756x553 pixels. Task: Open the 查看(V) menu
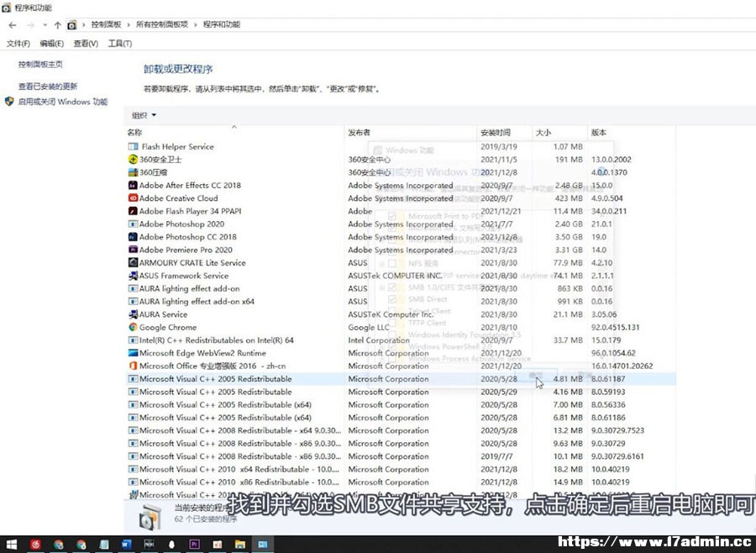(86, 44)
